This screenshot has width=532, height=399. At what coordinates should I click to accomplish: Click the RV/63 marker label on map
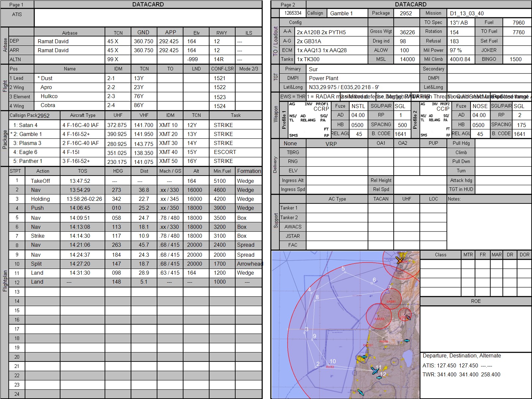(x=330, y=367)
